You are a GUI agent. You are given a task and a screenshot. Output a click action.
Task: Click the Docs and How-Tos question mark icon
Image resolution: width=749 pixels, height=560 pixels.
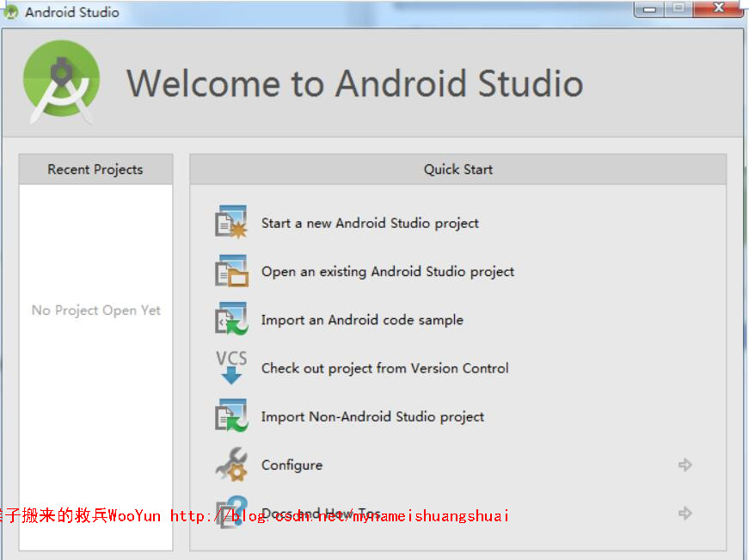coord(231,512)
